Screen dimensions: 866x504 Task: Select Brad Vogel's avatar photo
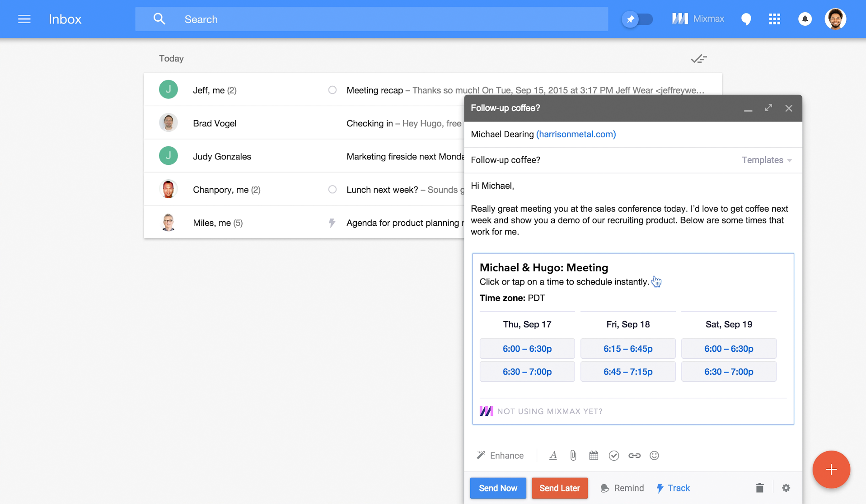168,122
